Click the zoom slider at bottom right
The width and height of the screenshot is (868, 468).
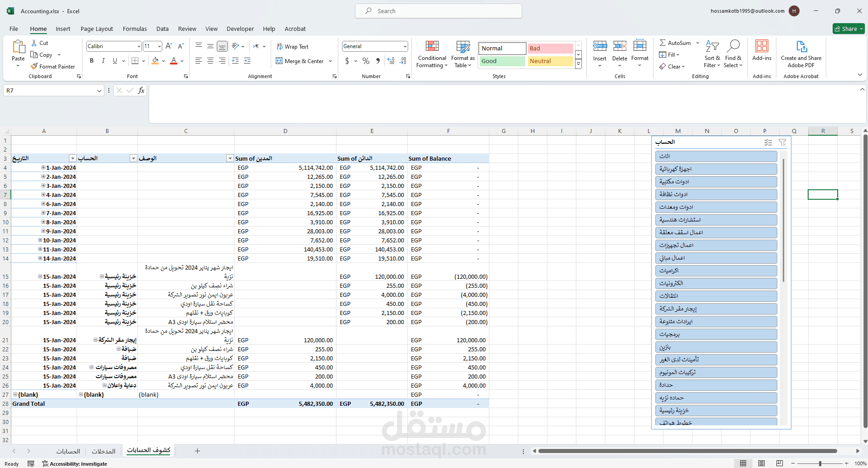[820, 463]
